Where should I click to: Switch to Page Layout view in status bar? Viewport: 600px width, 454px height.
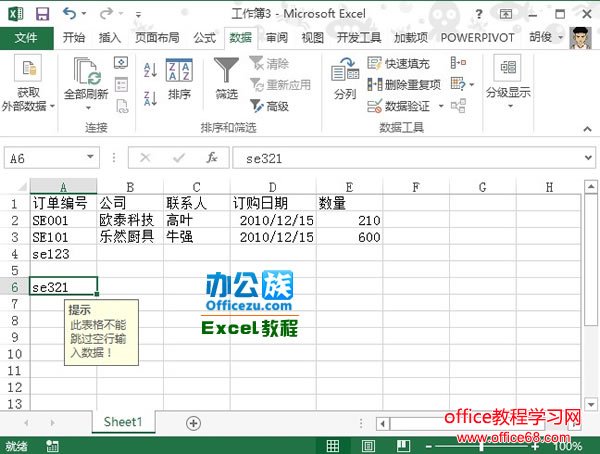pyautogui.click(x=368, y=446)
